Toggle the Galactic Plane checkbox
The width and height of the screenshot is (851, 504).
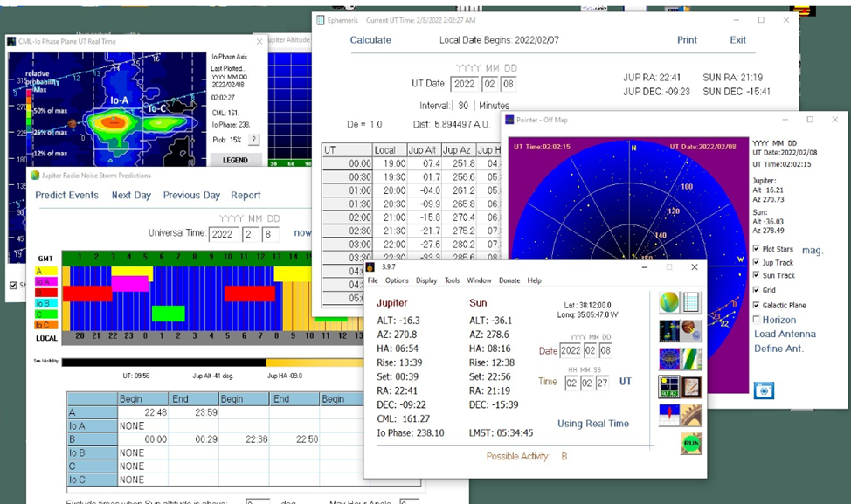click(756, 305)
